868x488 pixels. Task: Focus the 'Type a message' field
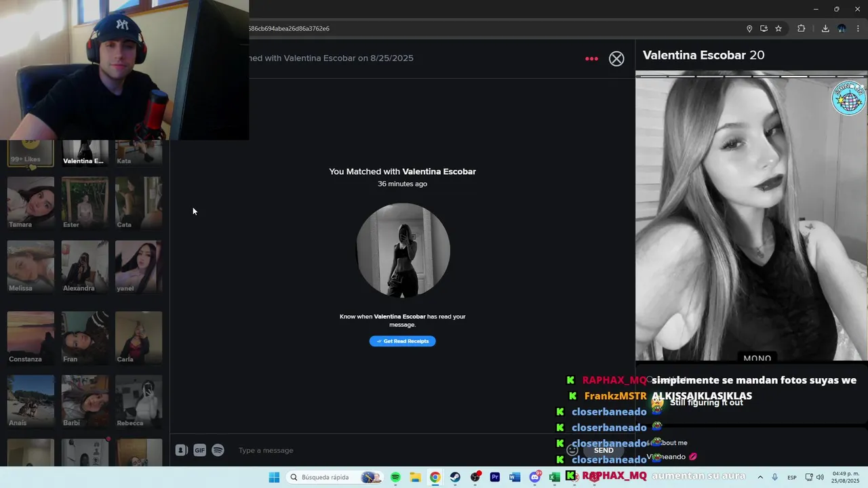(400, 451)
